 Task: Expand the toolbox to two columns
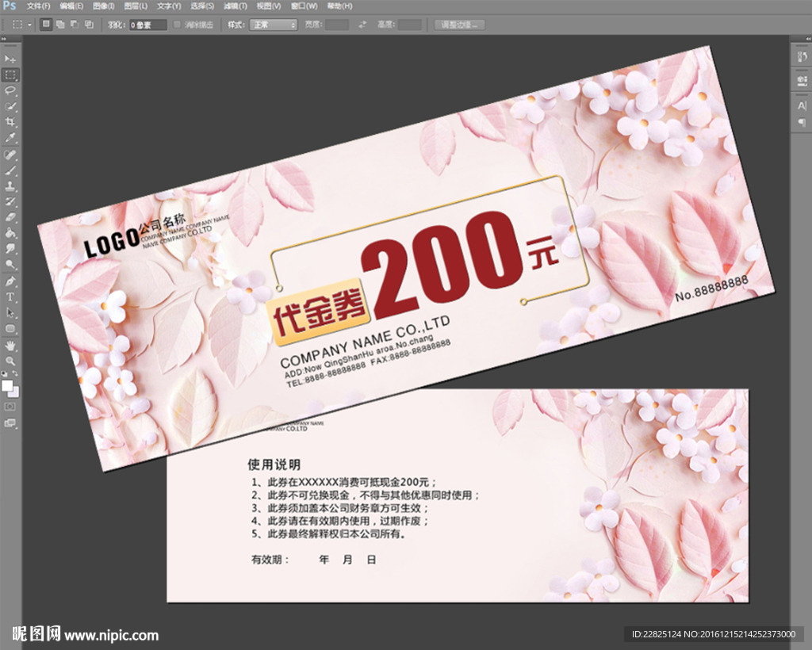(4, 39)
